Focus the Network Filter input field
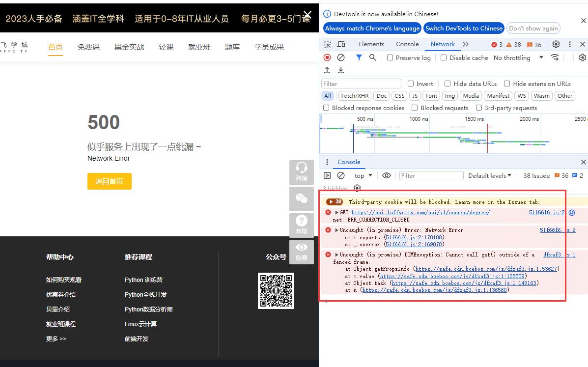This screenshot has width=588, height=367. click(x=361, y=84)
